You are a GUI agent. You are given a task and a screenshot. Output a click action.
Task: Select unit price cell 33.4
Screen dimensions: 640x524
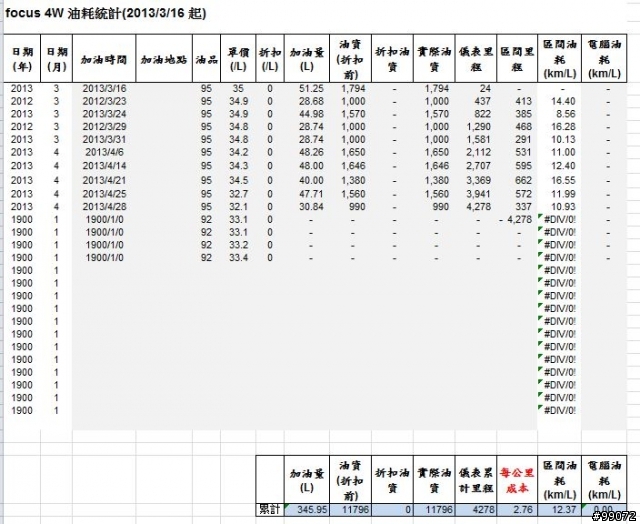point(238,258)
